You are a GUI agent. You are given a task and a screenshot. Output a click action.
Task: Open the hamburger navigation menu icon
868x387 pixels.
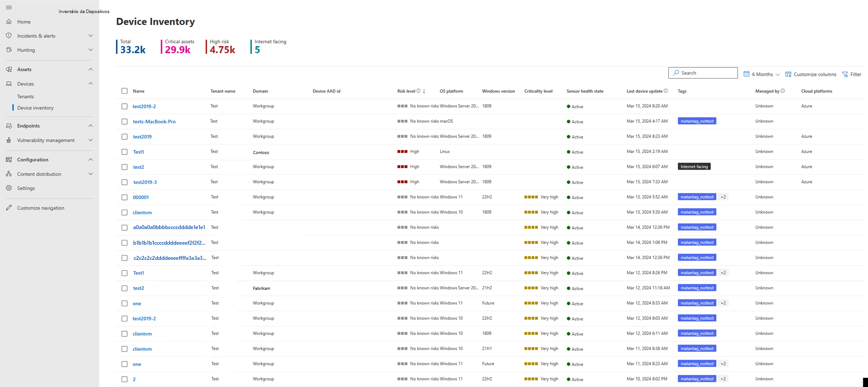click(x=9, y=7)
